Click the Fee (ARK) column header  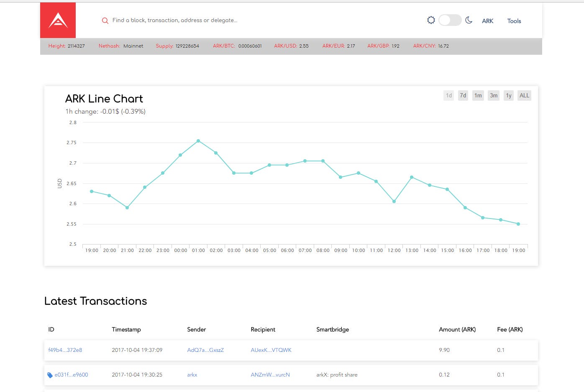pyautogui.click(x=510, y=329)
